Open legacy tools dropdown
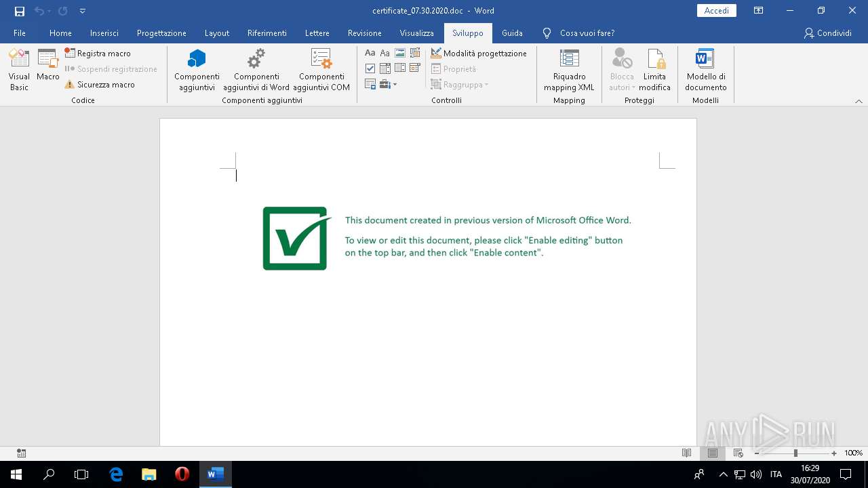The height and width of the screenshot is (488, 868). click(388, 84)
